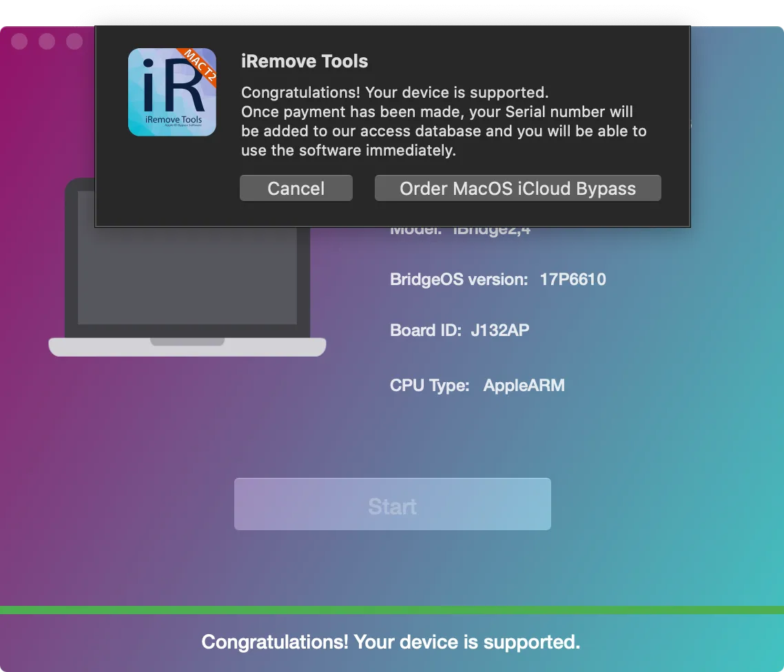Viewport: 784px width, 672px height.
Task: Close the iRemove Tools window
Action: pyautogui.click(x=19, y=41)
